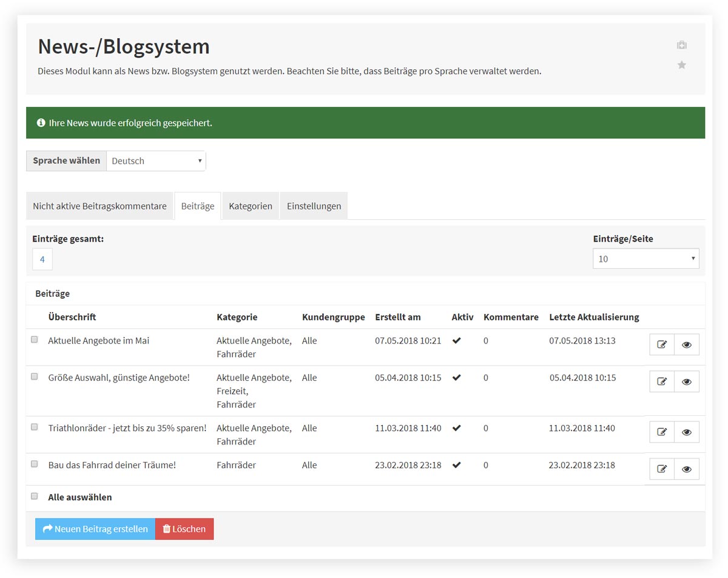Click the 'Einträge gesamt:' label
This screenshot has height=578, width=728.
pos(68,239)
